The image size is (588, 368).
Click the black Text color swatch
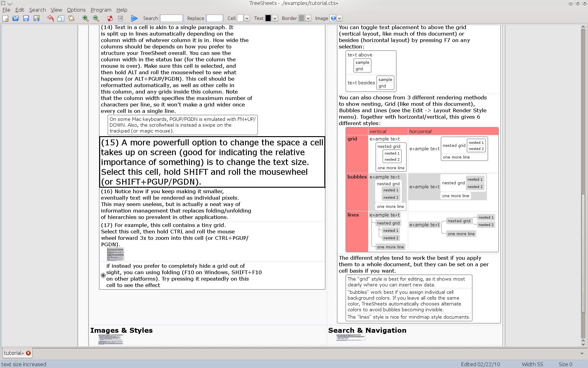pyautogui.click(x=268, y=18)
